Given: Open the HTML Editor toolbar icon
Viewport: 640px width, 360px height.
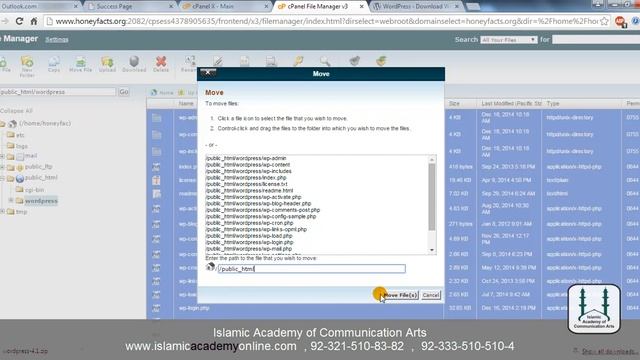Looking at the screenshot, I should [x=271, y=61].
